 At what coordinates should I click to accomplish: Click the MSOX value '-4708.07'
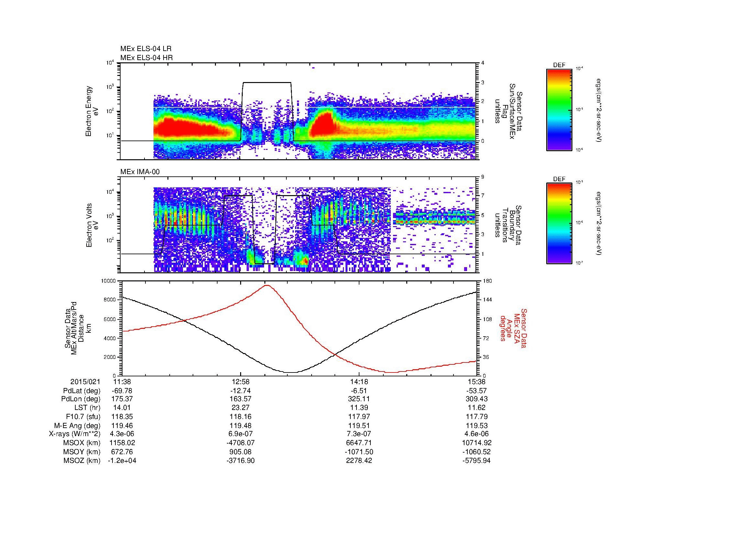(x=241, y=443)
